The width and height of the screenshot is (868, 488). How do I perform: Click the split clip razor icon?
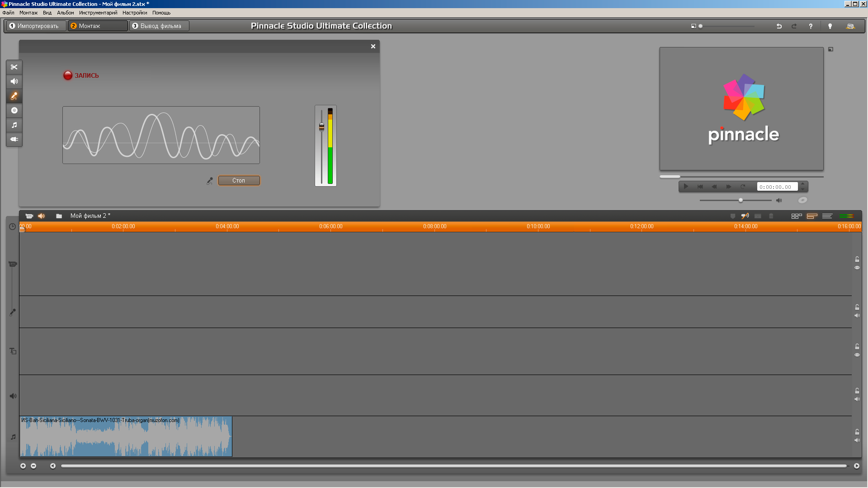pyautogui.click(x=758, y=216)
